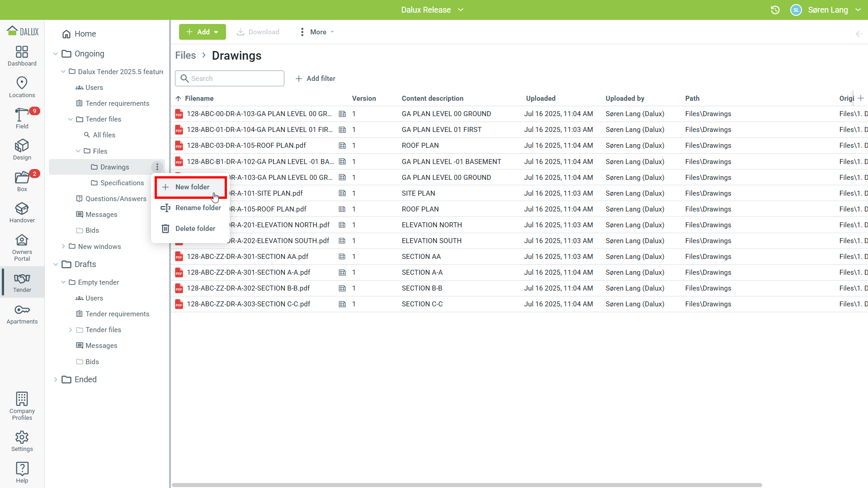
Task: Click the horizontal scrollbar at the bottom
Action: (467, 485)
